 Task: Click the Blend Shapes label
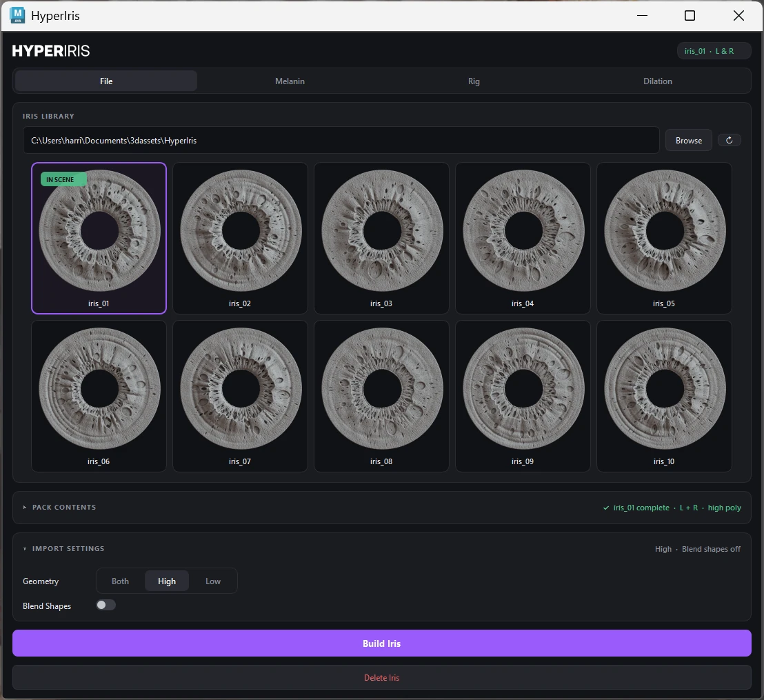pyautogui.click(x=47, y=606)
